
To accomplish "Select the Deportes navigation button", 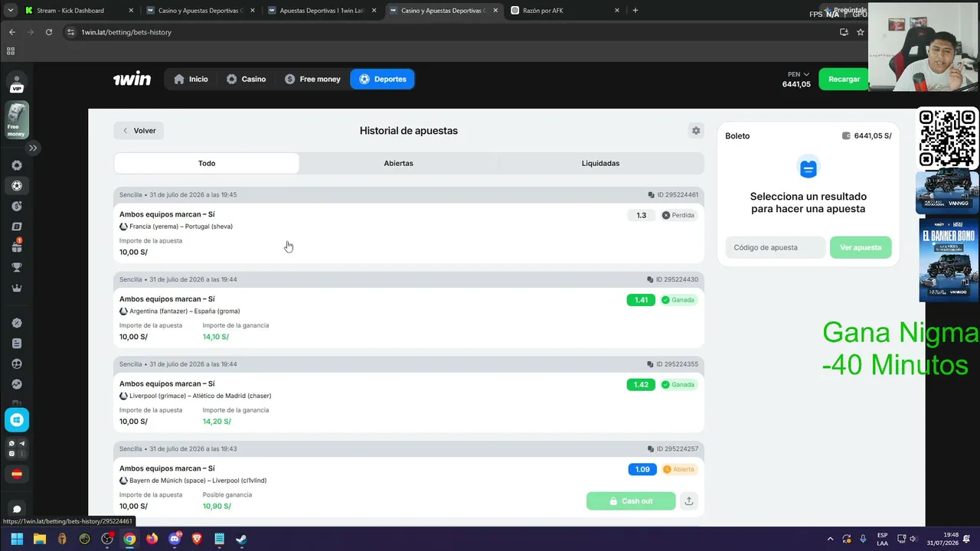I will click(382, 79).
